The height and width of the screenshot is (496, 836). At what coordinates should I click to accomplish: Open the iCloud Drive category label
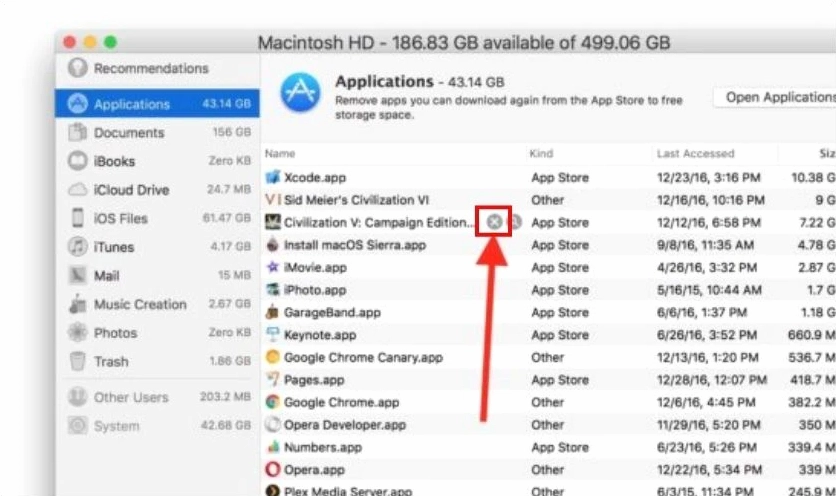click(x=131, y=190)
